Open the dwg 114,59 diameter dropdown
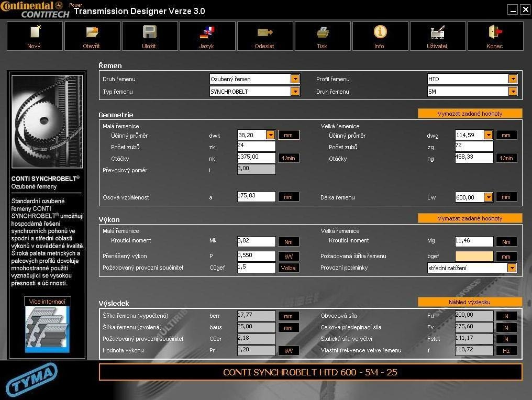 click(488, 135)
